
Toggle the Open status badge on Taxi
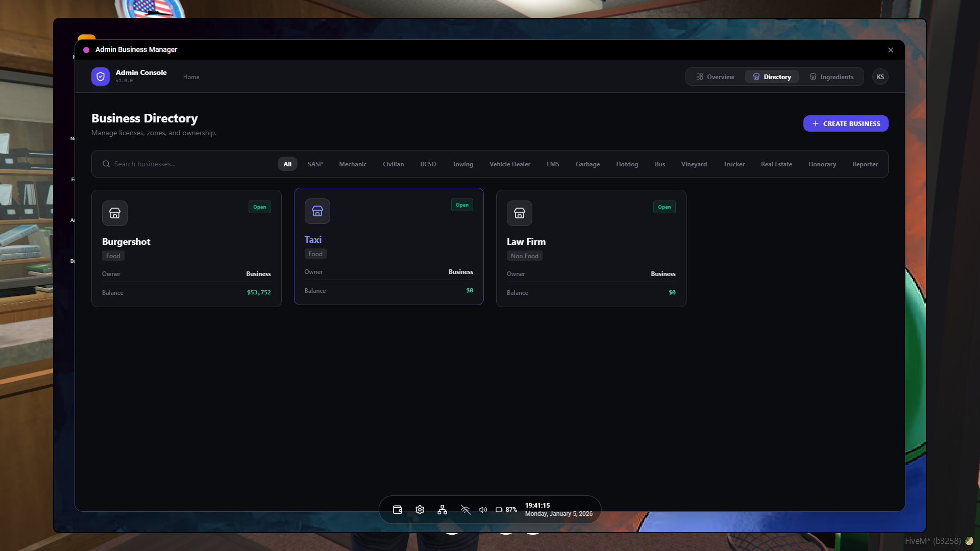click(461, 205)
